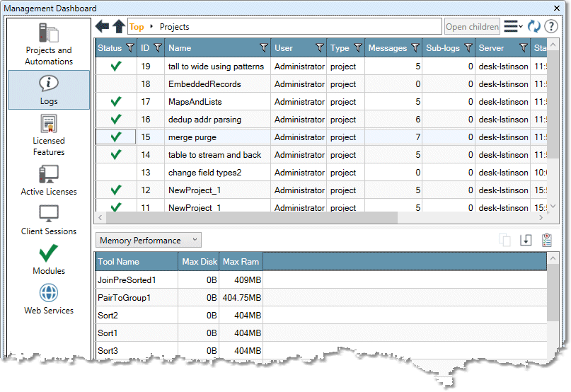Open Web Services section

[49, 299]
